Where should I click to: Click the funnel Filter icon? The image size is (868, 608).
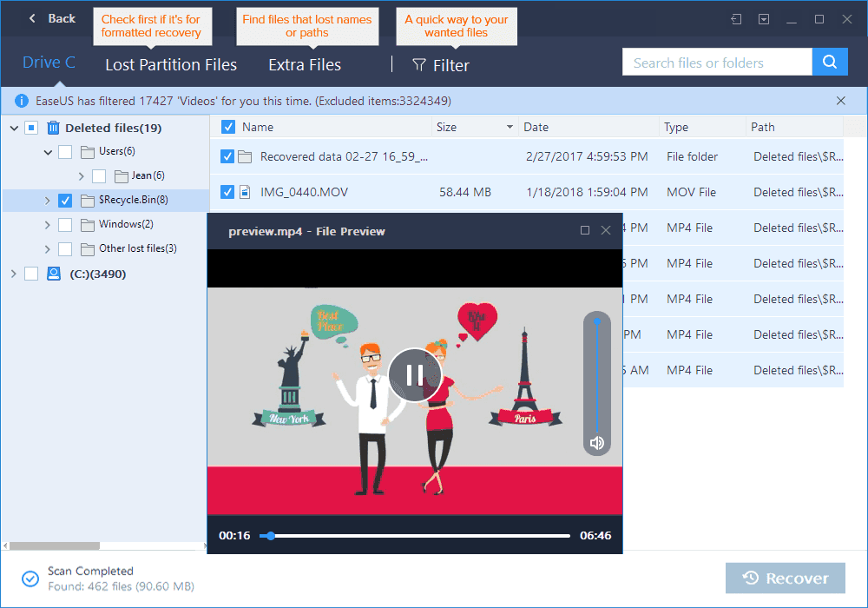[x=419, y=65]
